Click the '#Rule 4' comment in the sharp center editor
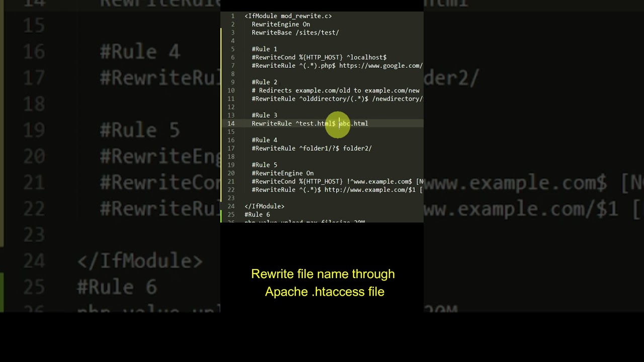Viewport: 644px width, 362px height. tap(265, 140)
